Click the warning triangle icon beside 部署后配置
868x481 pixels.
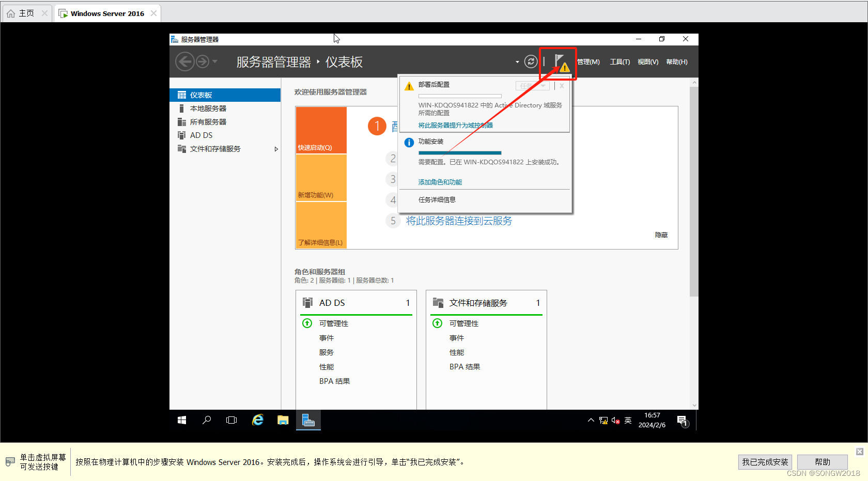[x=409, y=86]
